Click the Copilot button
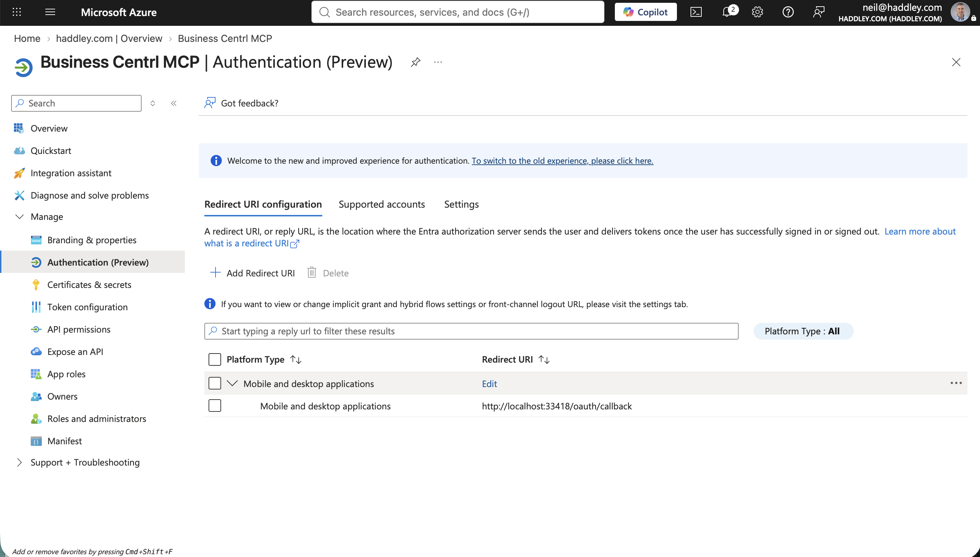This screenshot has height=557, width=980. (x=646, y=12)
